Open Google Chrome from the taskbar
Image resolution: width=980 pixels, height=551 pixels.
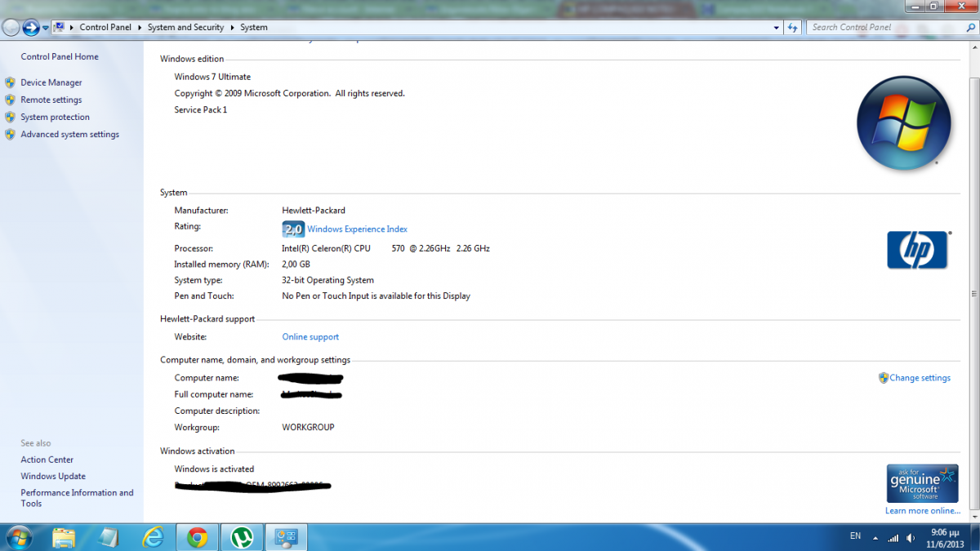tap(197, 537)
